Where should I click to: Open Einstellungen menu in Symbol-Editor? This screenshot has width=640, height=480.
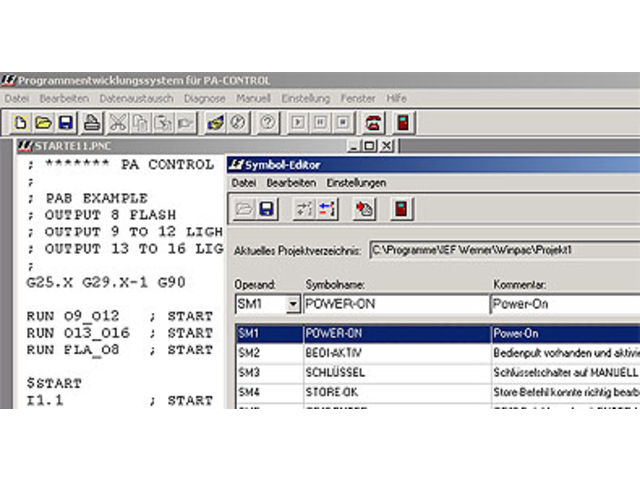pyautogui.click(x=357, y=183)
